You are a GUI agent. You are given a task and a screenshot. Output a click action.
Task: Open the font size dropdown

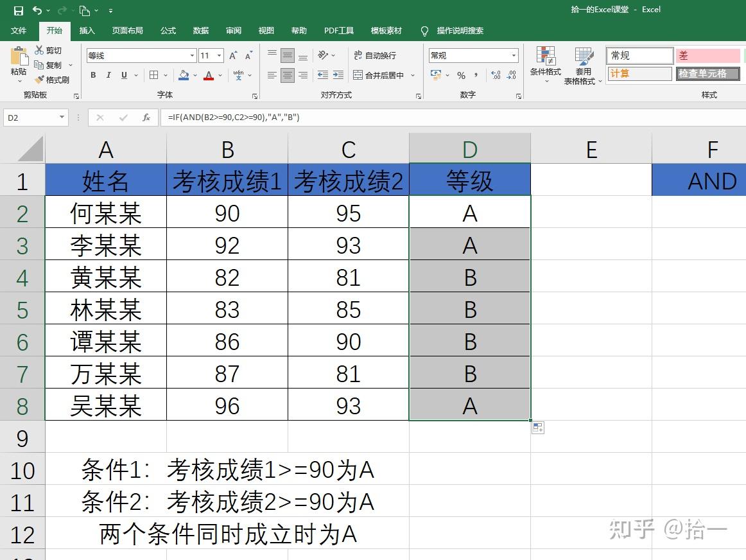pyautogui.click(x=220, y=56)
